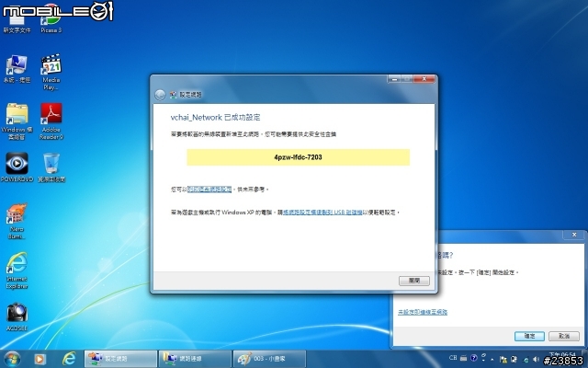Click the taskbar clock showing 06:54
This screenshot has width=588, height=368.
click(x=562, y=354)
